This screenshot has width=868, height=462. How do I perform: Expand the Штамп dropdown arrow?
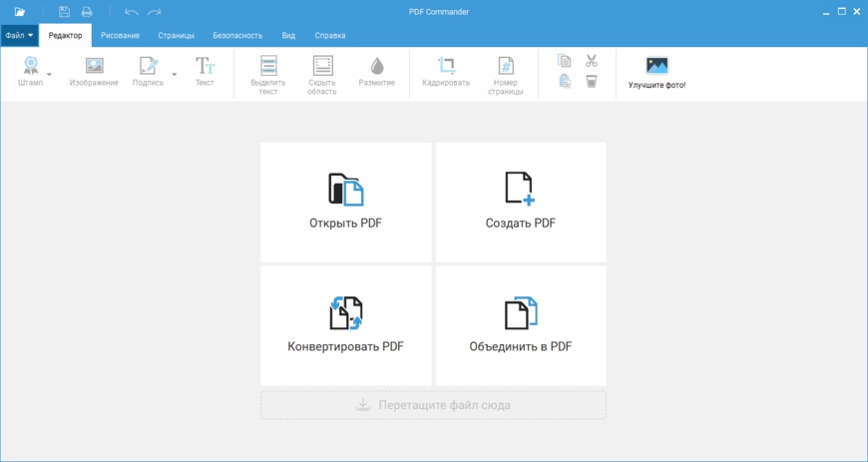(x=49, y=74)
